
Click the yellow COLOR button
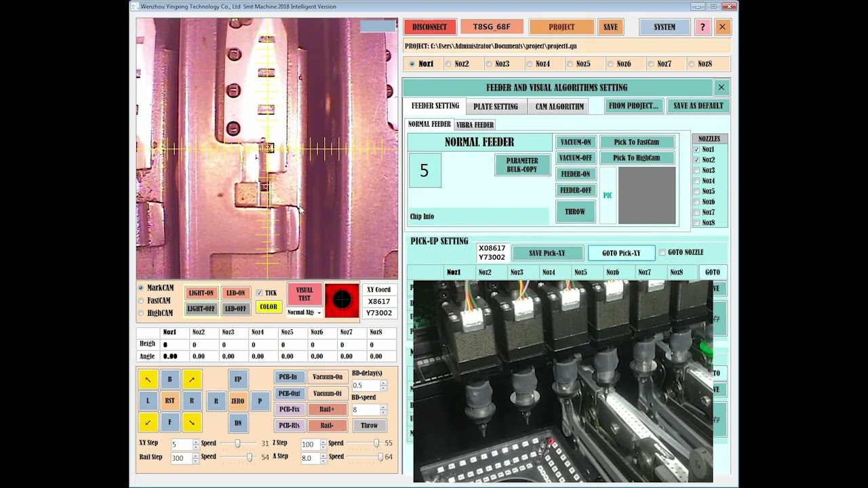pos(269,307)
